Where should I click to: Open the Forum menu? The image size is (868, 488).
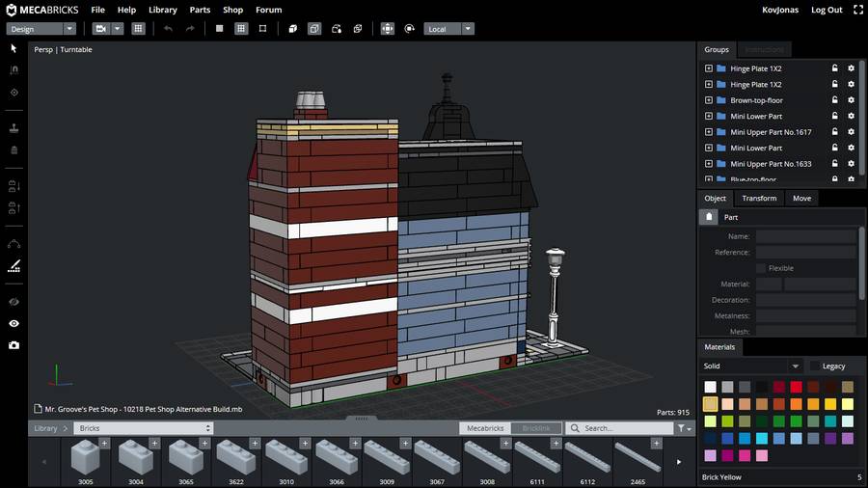coord(268,10)
